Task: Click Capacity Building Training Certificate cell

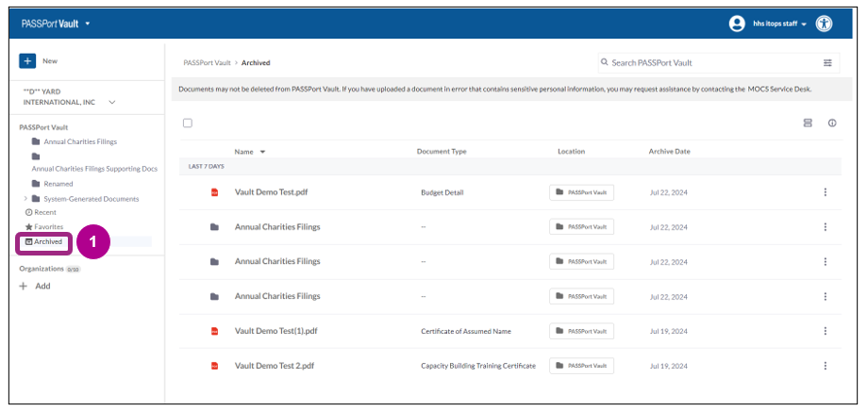Action: tap(478, 366)
